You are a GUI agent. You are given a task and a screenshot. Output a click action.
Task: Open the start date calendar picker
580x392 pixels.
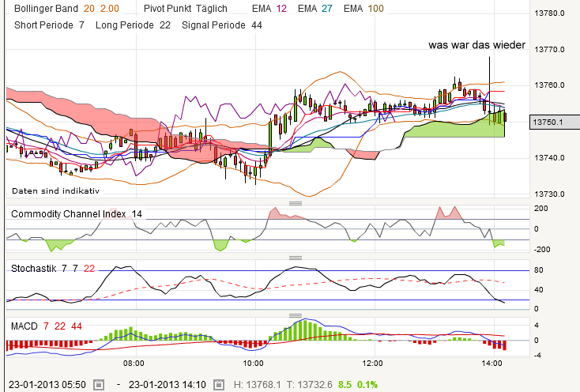99,385
